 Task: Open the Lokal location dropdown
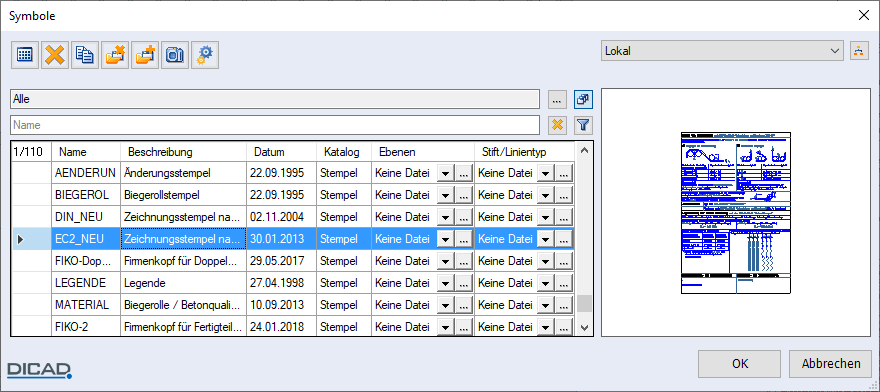(722, 51)
